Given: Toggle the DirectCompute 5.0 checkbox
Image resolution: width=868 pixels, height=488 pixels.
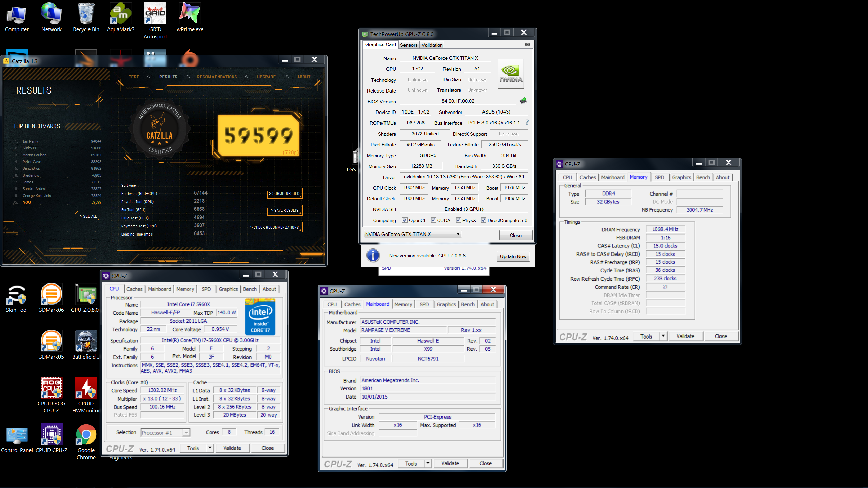Looking at the screenshot, I should pos(484,220).
